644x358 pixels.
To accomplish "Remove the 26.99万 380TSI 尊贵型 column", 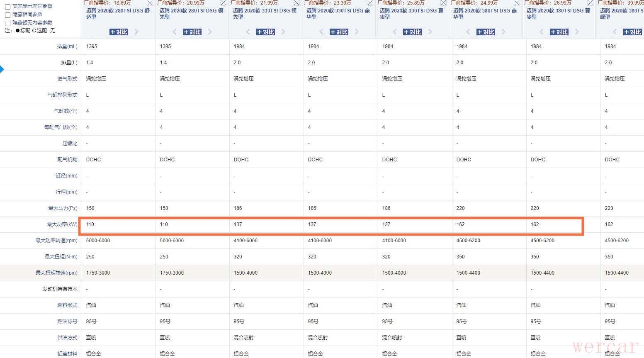I will coord(590,3).
